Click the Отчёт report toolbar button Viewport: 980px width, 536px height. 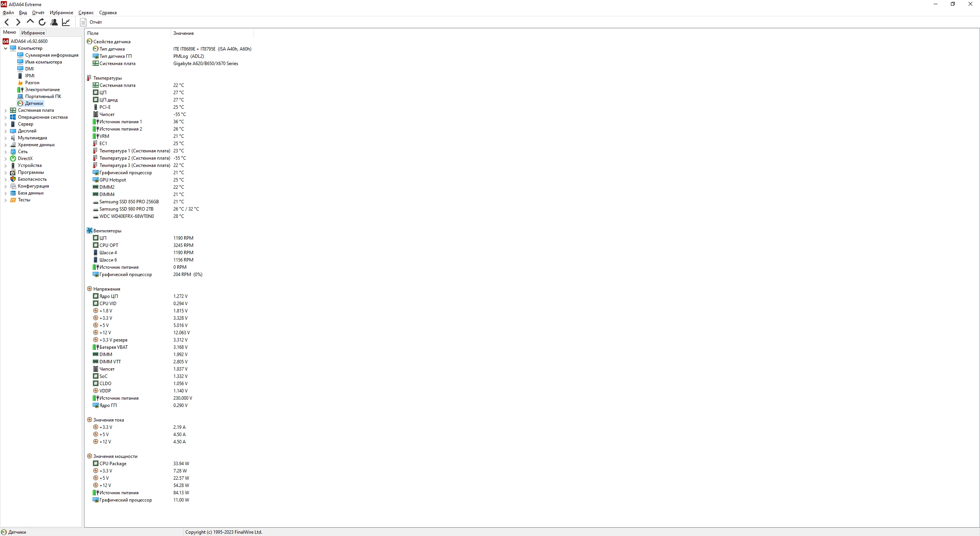click(x=91, y=22)
